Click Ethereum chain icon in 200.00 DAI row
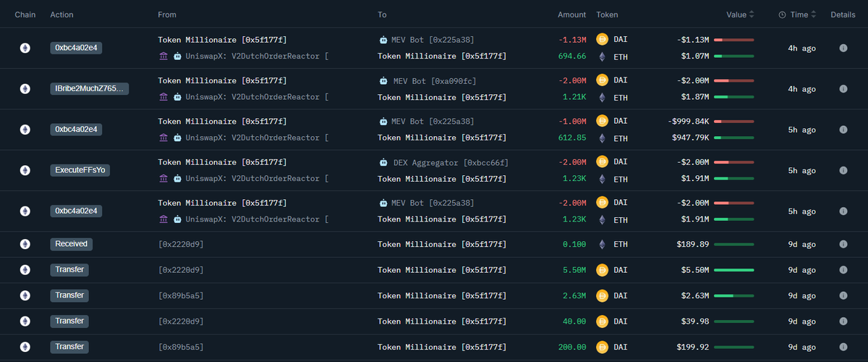 point(25,347)
